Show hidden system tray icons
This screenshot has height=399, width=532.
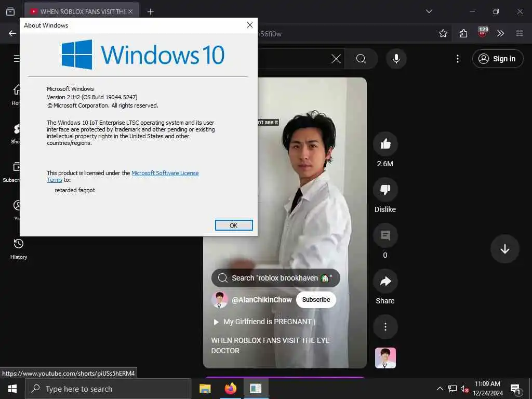point(440,389)
